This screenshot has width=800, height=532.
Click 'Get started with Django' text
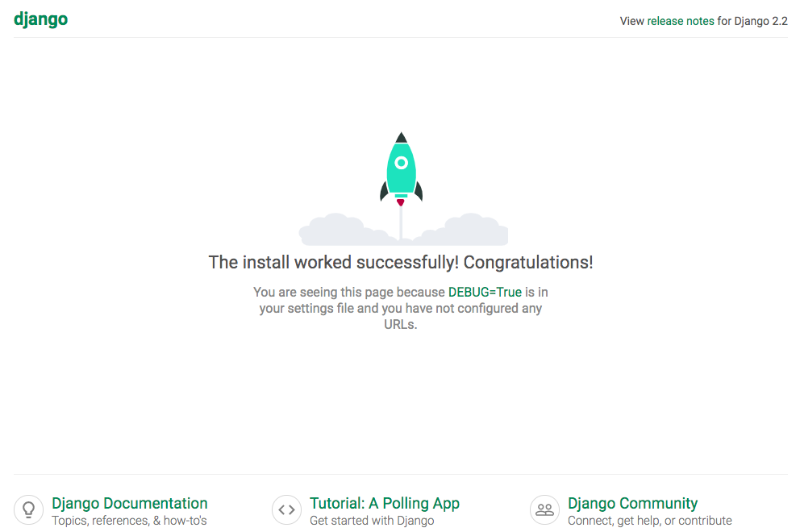tap(372, 520)
